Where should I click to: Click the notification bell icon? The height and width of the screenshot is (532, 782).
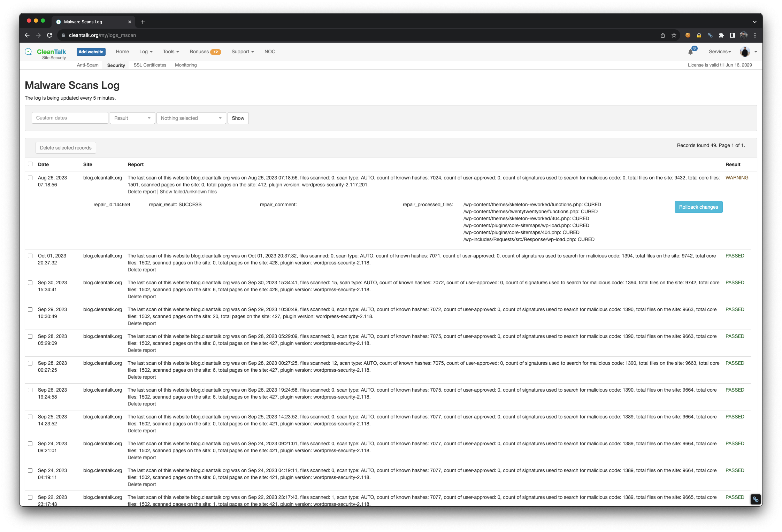click(690, 52)
